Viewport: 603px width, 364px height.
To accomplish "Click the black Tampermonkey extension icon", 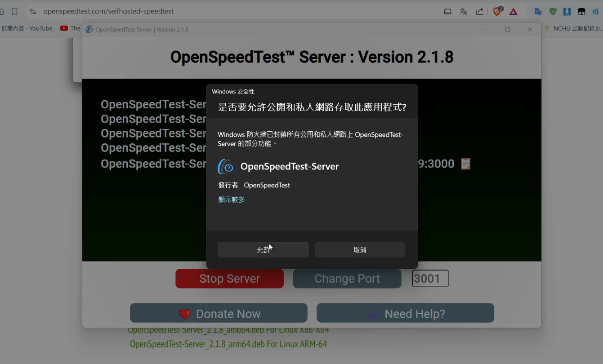I will [581, 12].
